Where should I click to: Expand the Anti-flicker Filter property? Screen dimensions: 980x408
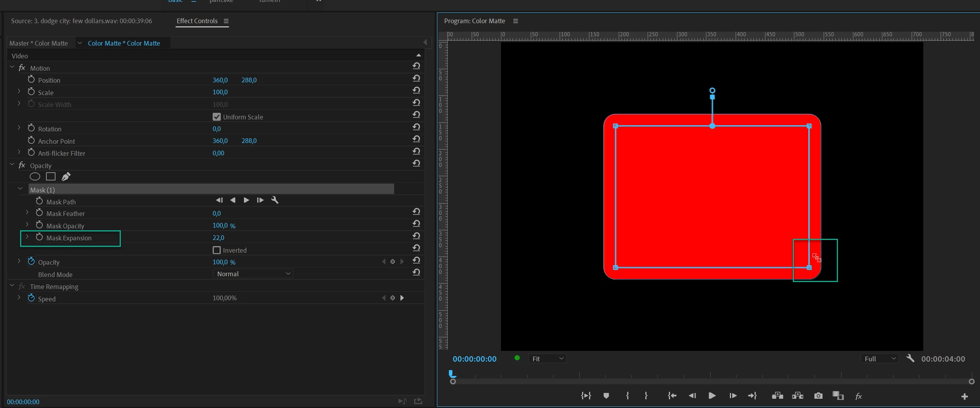[19, 152]
